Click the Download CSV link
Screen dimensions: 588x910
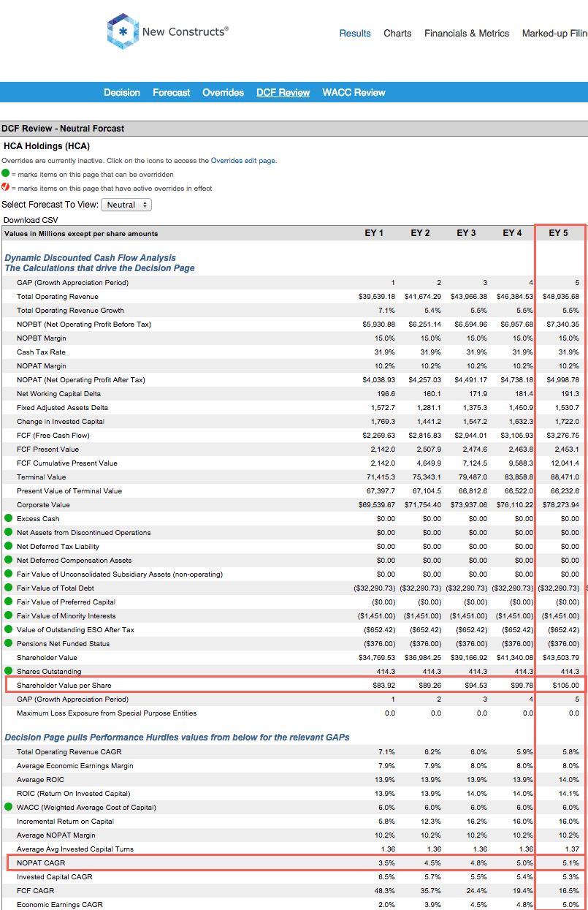point(31,220)
